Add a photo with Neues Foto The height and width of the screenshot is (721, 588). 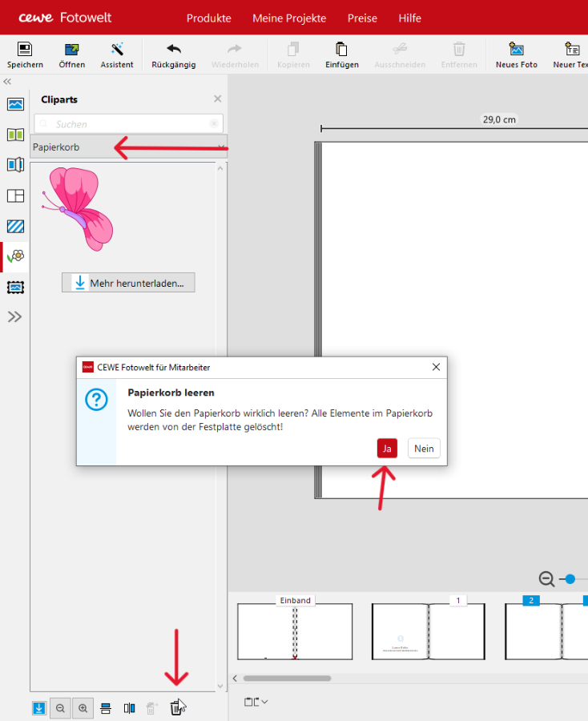click(x=516, y=49)
